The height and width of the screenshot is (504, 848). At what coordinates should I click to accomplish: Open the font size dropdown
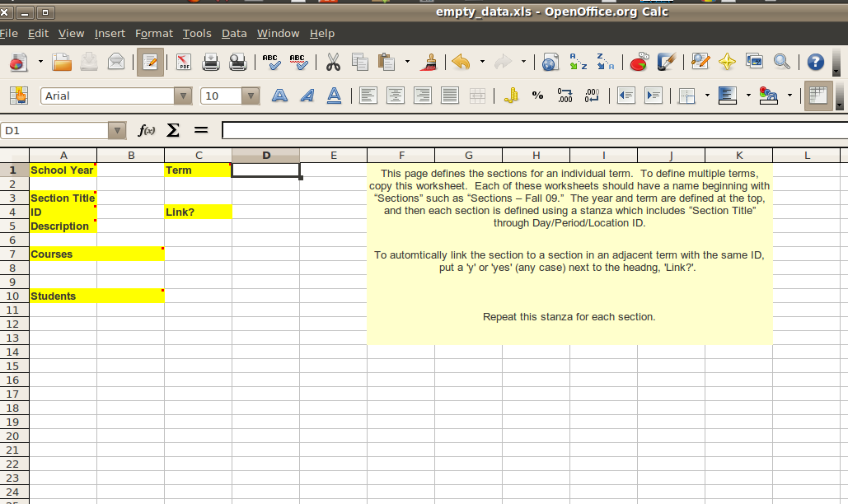click(251, 96)
